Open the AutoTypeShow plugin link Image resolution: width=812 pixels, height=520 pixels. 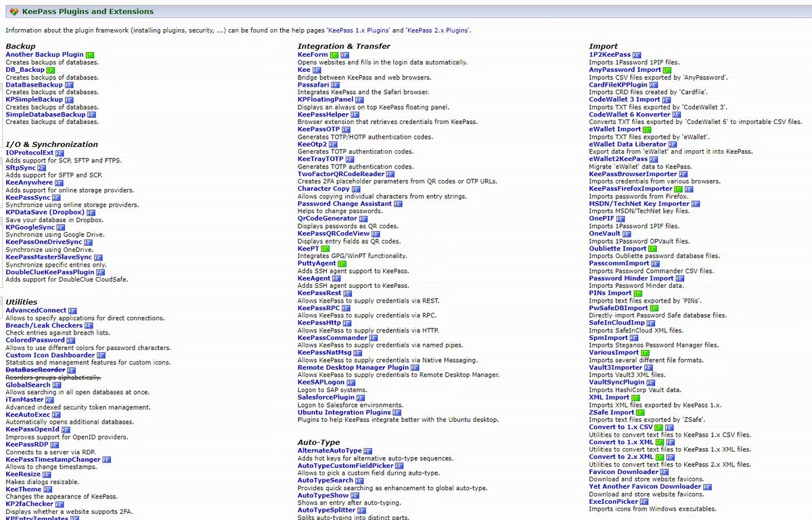click(323, 496)
